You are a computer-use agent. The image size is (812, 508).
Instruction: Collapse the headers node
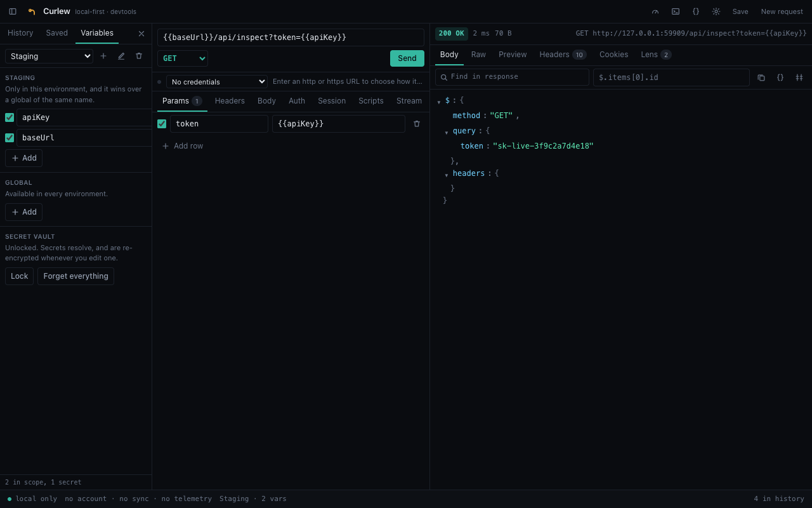click(447, 175)
